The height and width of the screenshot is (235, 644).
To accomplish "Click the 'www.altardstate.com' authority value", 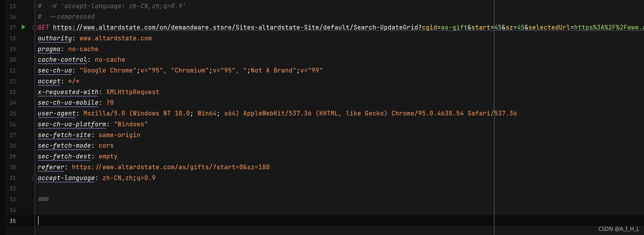I will [x=116, y=38].
